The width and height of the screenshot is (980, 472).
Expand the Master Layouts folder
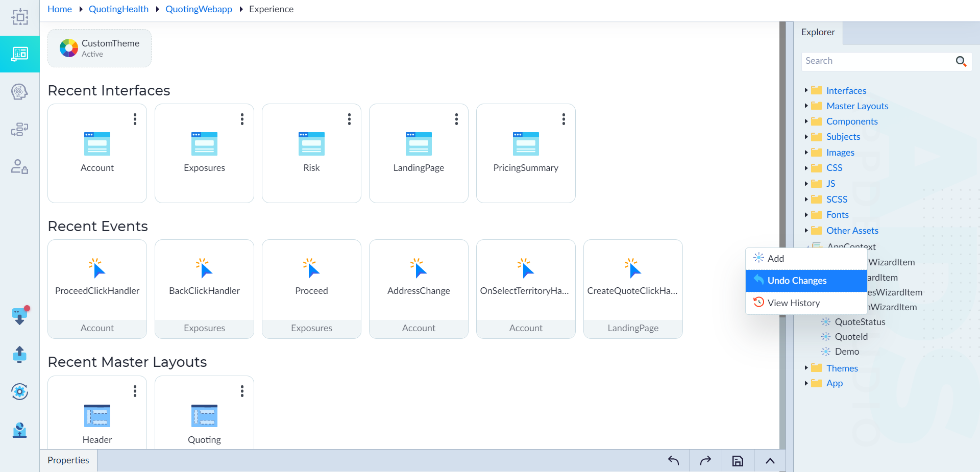(806, 106)
